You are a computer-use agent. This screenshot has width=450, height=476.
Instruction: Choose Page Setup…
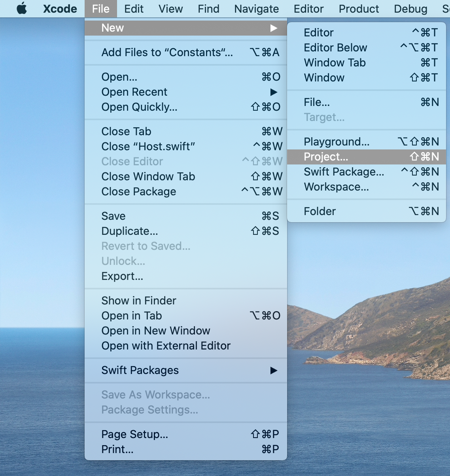pos(186,434)
